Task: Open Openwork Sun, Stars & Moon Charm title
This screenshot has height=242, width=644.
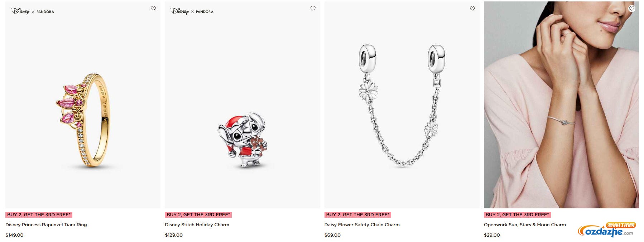Action: tap(525, 225)
